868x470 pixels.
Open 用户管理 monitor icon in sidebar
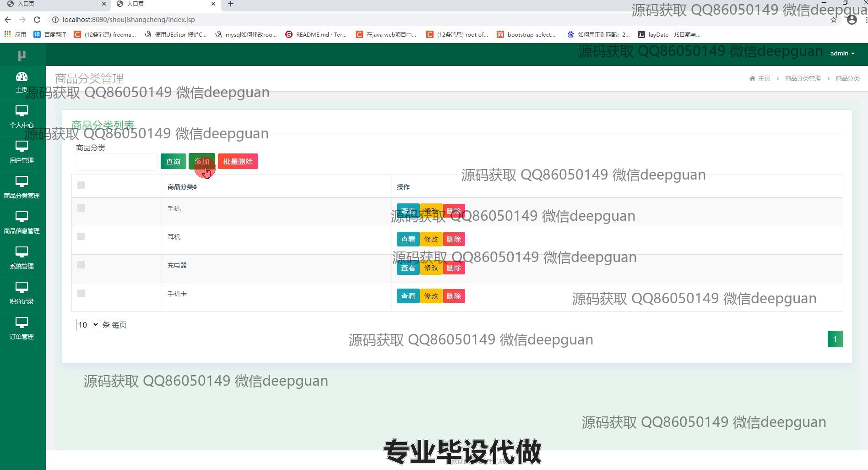pyautogui.click(x=22, y=147)
